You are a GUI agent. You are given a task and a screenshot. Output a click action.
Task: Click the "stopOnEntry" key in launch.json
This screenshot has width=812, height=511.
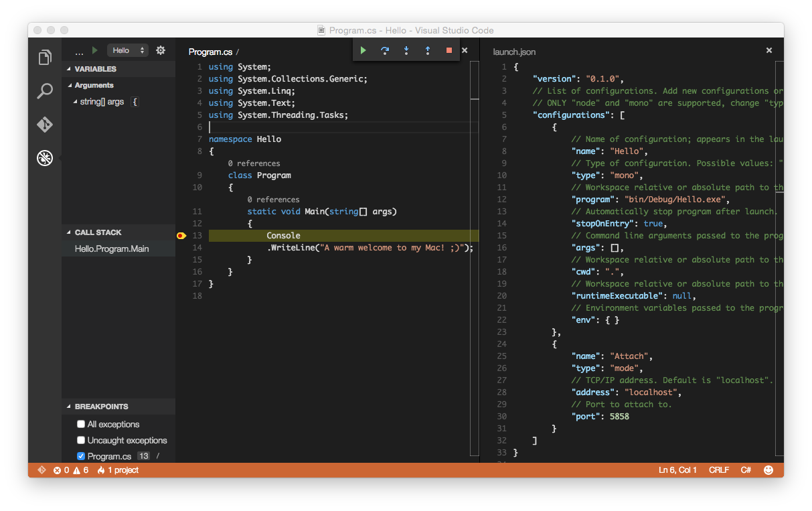tap(602, 224)
